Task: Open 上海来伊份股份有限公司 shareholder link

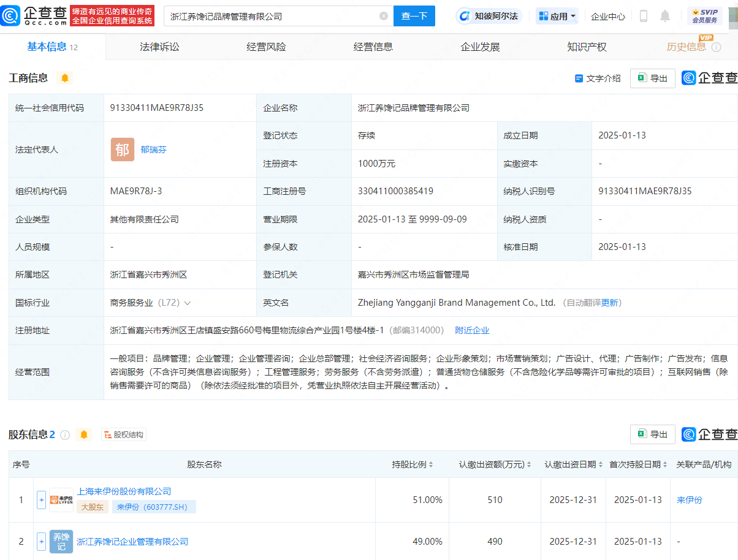Action: 124,491
